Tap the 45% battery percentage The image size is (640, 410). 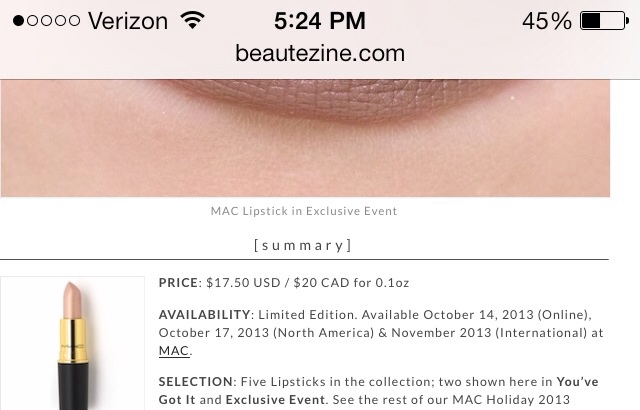pos(547,21)
